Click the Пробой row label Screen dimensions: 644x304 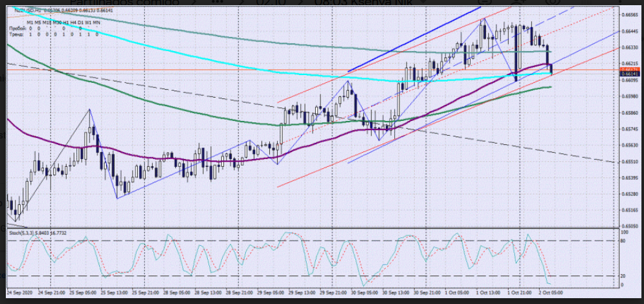click(x=17, y=28)
